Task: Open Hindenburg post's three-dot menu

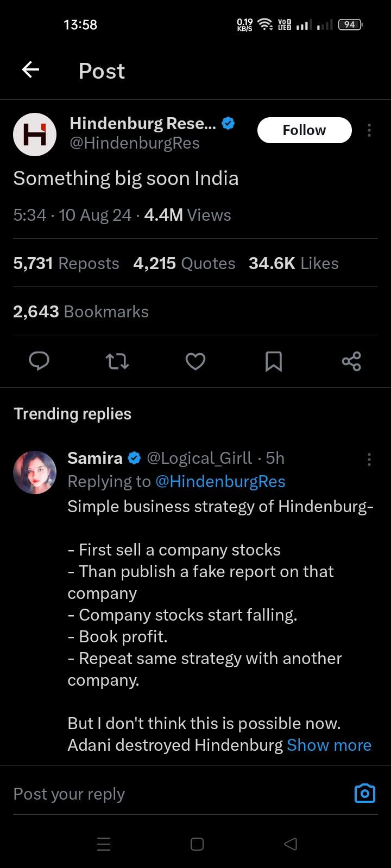Action: pos(369,130)
